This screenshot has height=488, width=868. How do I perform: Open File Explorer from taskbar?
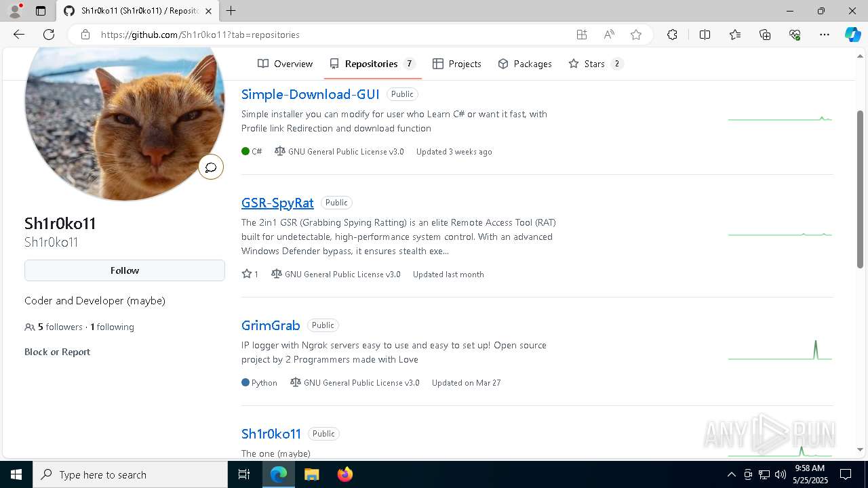coord(311,474)
